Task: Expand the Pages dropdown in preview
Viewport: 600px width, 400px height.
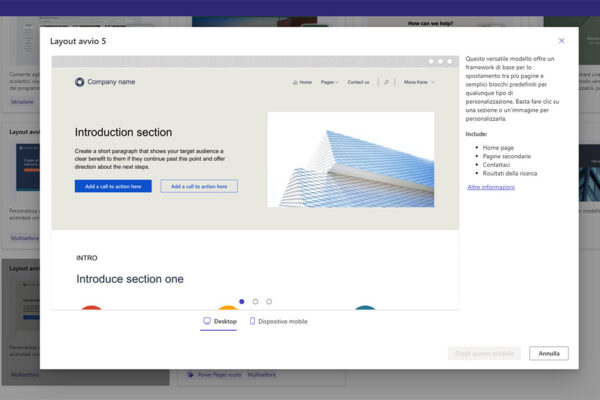Action: pos(329,82)
